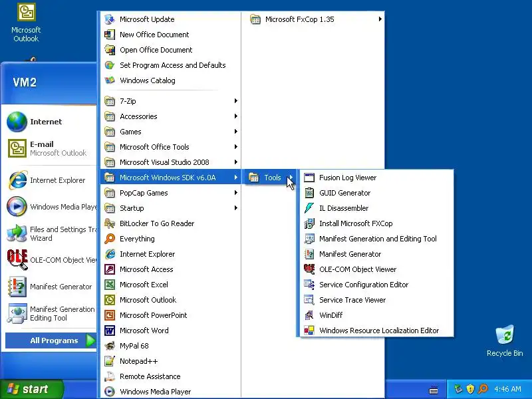Expand Microsoft Visual Studio 2008 folder

[x=171, y=162]
